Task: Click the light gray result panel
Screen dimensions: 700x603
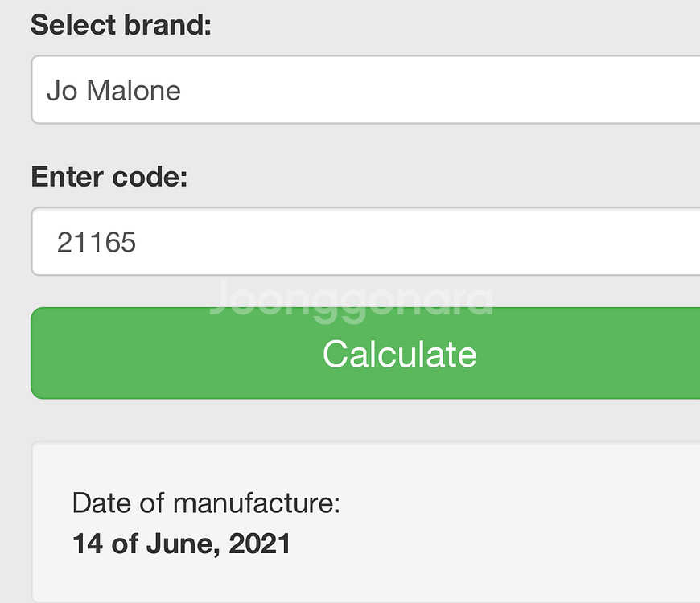Action: pyautogui.click(x=483, y=523)
